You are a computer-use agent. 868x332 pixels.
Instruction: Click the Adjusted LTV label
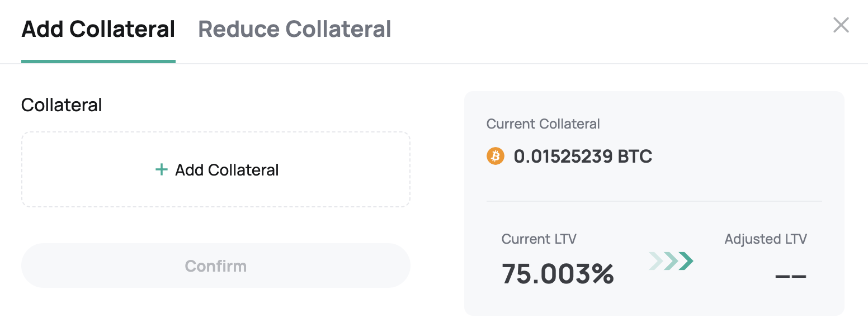click(766, 239)
